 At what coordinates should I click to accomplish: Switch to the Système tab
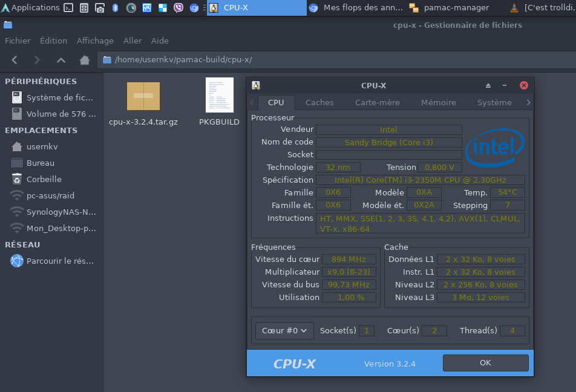[x=494, y=102]
